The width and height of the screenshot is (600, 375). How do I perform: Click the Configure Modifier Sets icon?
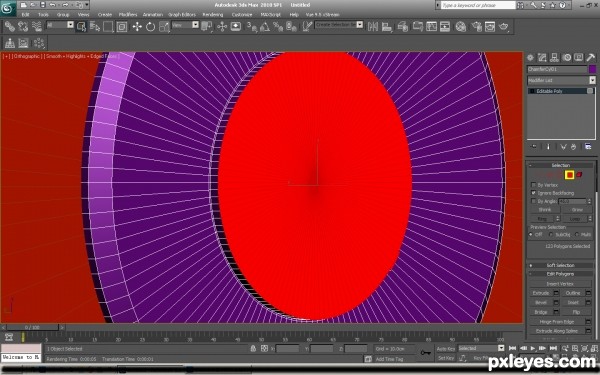588,147
